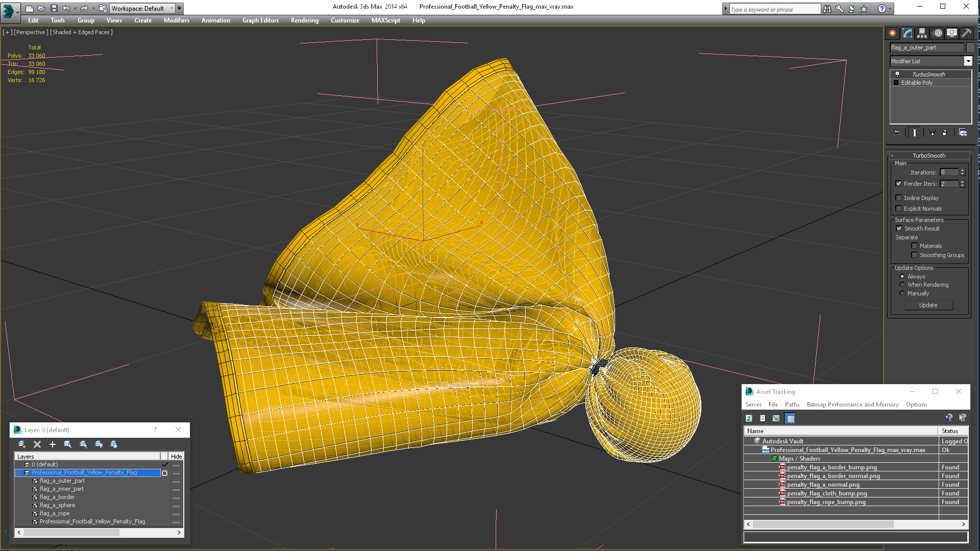Click the object color swatch beside the name
The width and height of the screenshot is (980, 551).
(970, 47)
